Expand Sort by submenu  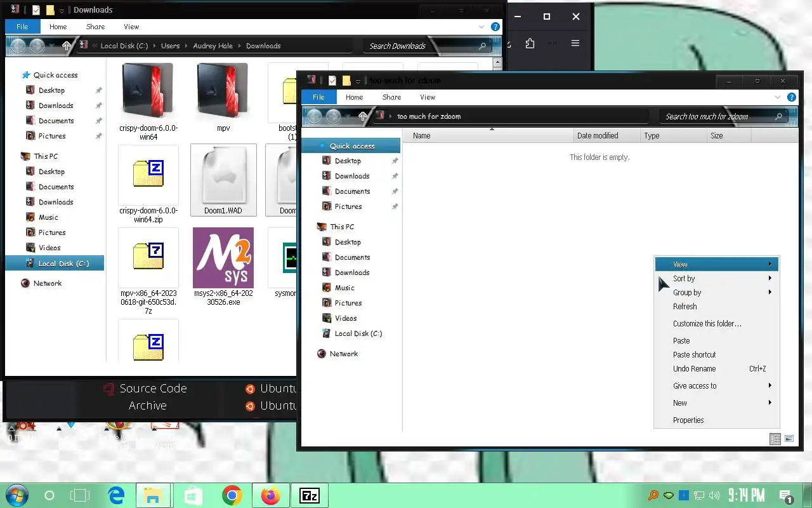click(x=717, y=278)
